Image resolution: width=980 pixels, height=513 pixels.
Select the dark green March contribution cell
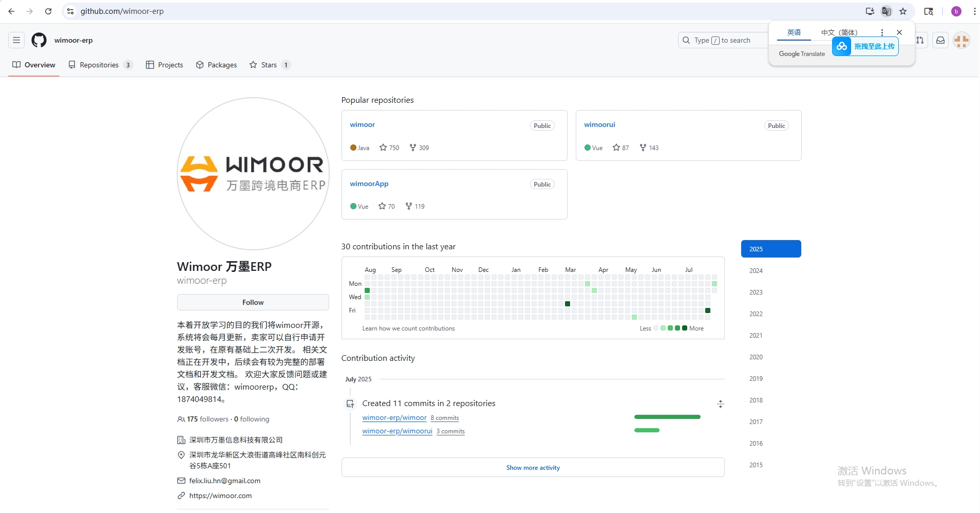pyautogui.click(x=568, y=304)
